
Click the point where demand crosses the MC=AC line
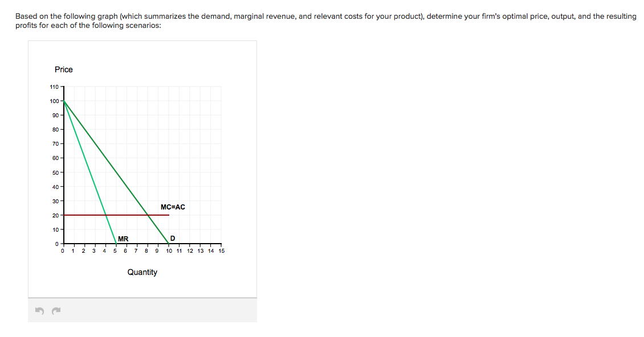(147, 215)
